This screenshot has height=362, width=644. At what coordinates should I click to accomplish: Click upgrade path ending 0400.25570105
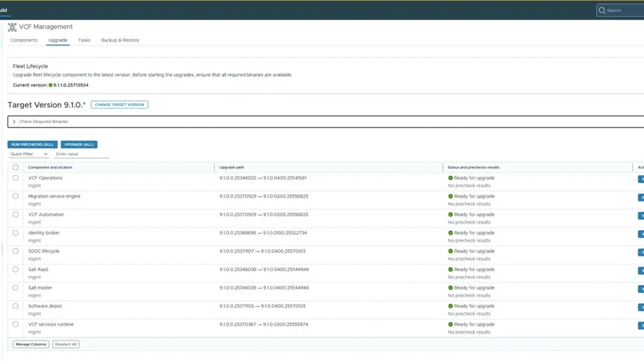262,306
